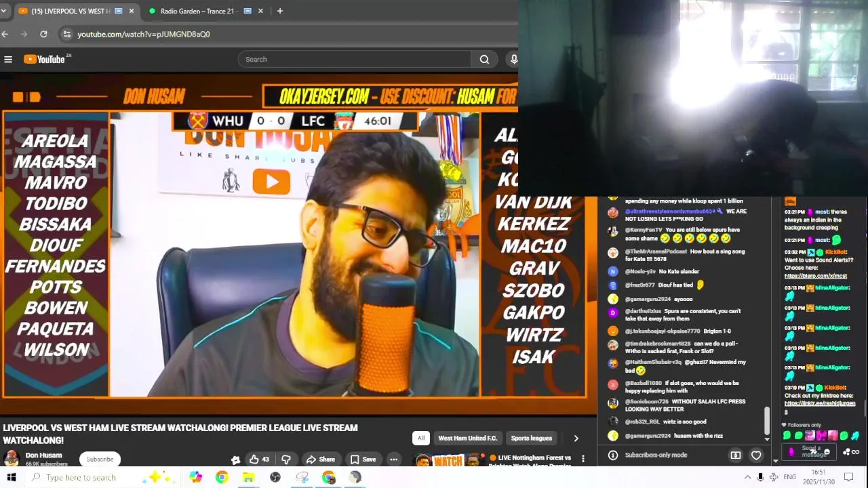The width and height of the screenshot is (868, 488).
Task: Click chat message by @gamerguru2924 about rizz
Action: (673, 436)
